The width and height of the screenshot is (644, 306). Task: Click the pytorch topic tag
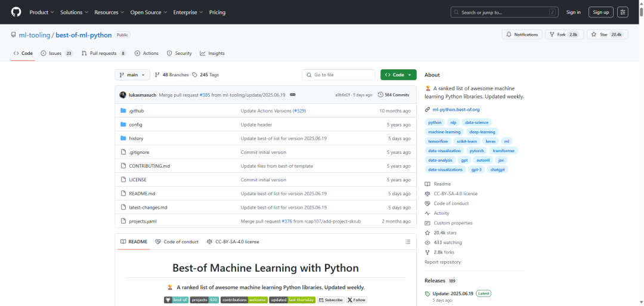click(477, 151)
